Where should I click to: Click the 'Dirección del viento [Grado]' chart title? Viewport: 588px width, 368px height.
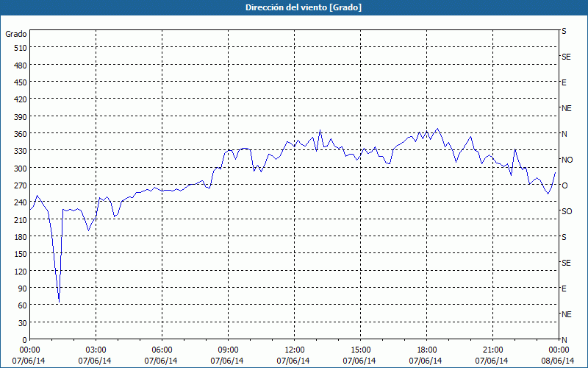(304, 7)
